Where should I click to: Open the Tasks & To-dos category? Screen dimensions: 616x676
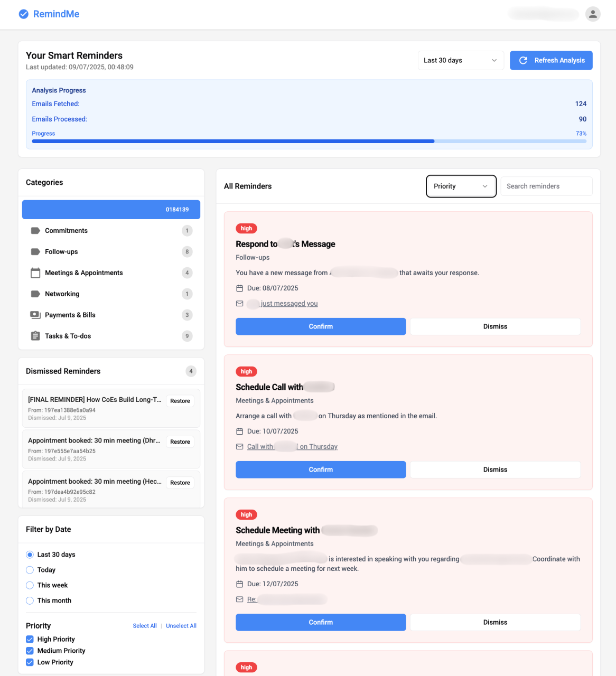[x=111, y=336]
